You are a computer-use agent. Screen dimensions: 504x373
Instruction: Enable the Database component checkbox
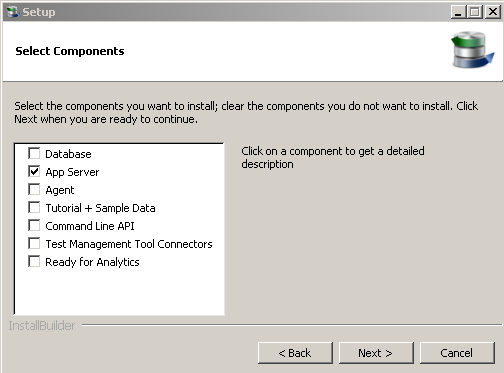point(34,153)
